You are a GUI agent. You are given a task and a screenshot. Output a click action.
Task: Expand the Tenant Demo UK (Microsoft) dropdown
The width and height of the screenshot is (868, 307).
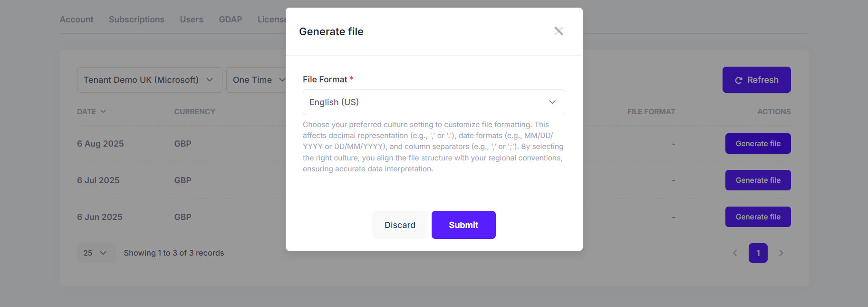149,80
